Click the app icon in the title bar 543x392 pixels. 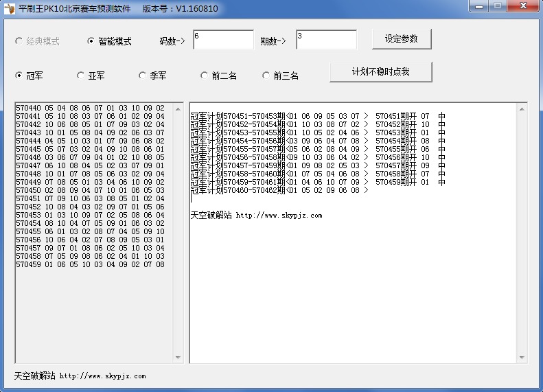coord(10,9)
